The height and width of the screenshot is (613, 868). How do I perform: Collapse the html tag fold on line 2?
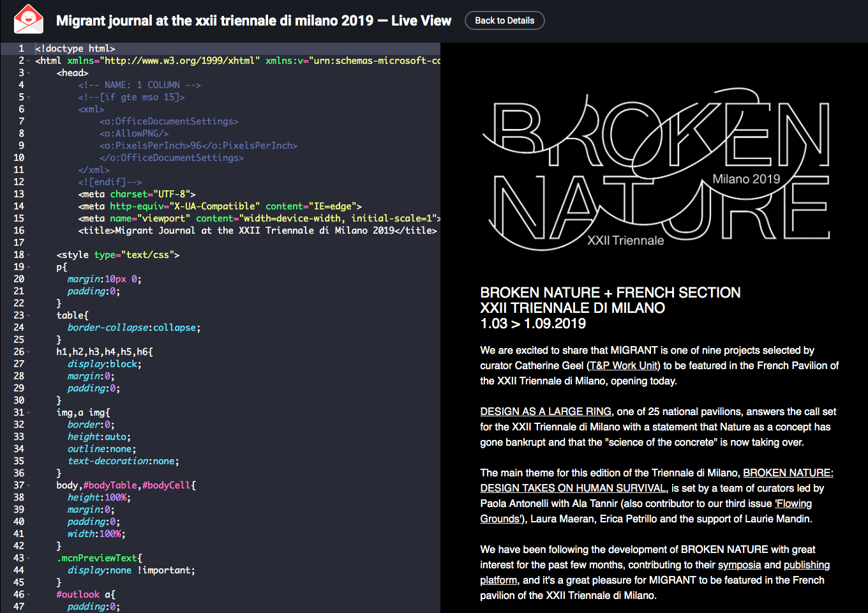[x=29, y=61]
